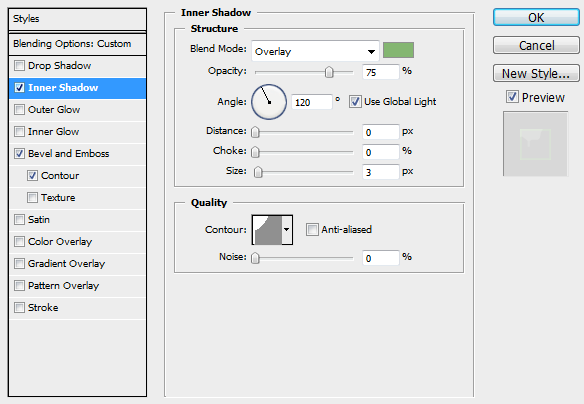Enable the Drop Shadow checkbox

click(x=19, y=66)
